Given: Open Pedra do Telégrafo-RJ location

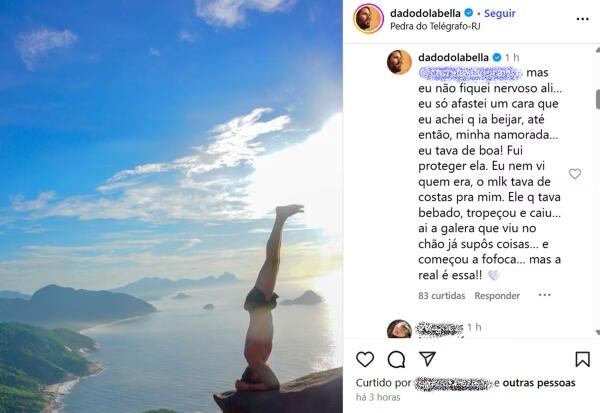Looking at the screenshot, I should pos(435,26).
